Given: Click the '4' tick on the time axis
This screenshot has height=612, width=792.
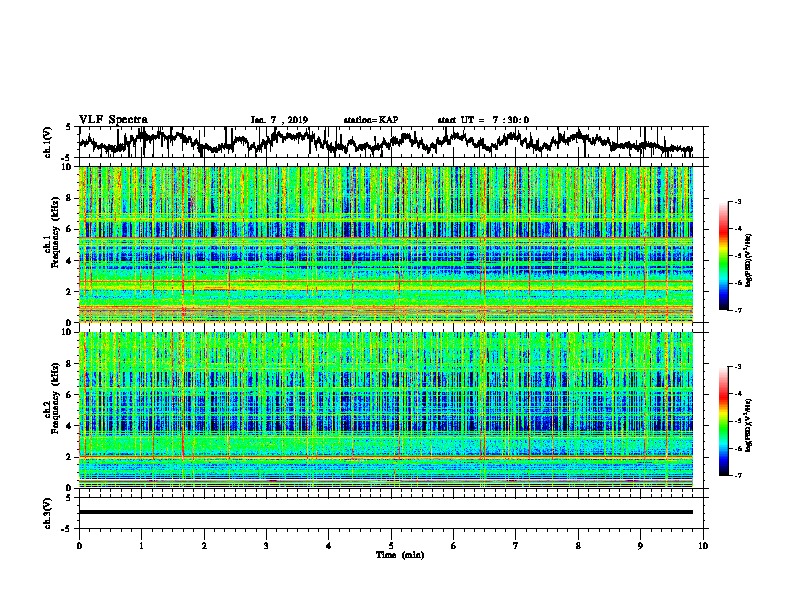Looking at the screenshot, I should [x=329, y=546].
